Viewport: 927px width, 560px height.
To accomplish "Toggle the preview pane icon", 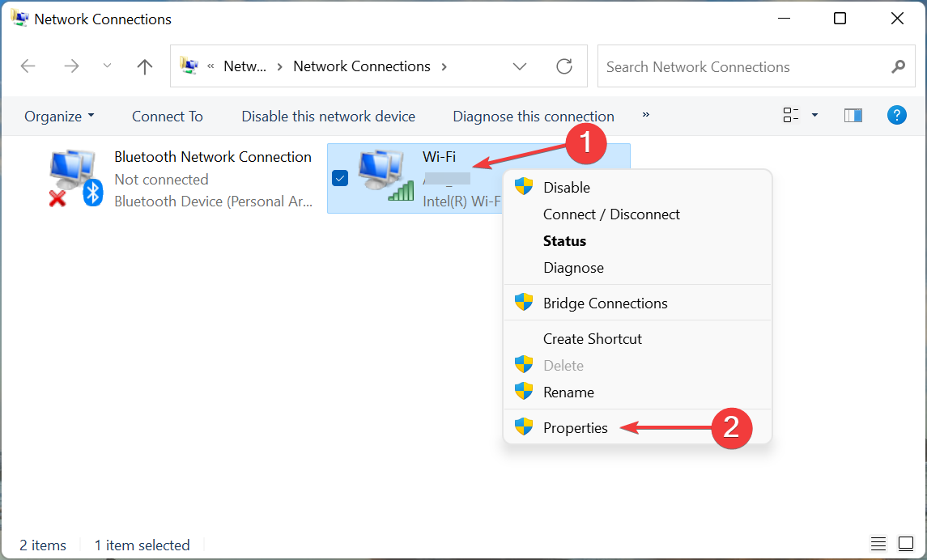I will 853,115.
